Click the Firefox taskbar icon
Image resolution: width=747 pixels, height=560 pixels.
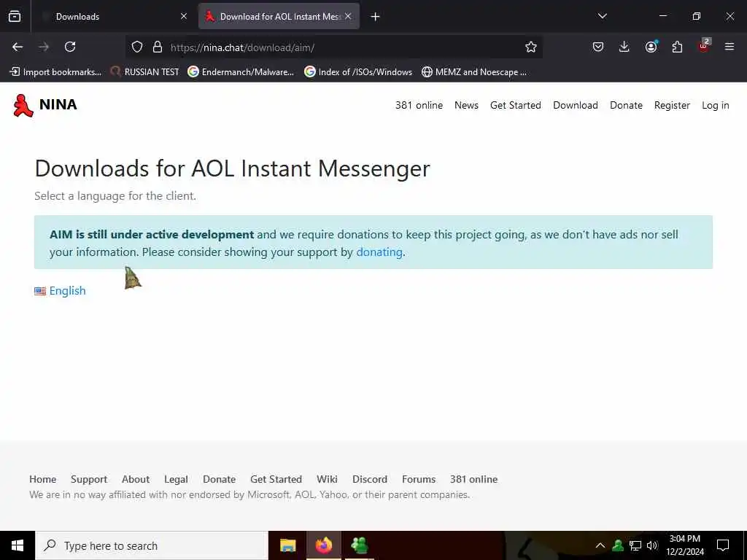coord(323,545)
